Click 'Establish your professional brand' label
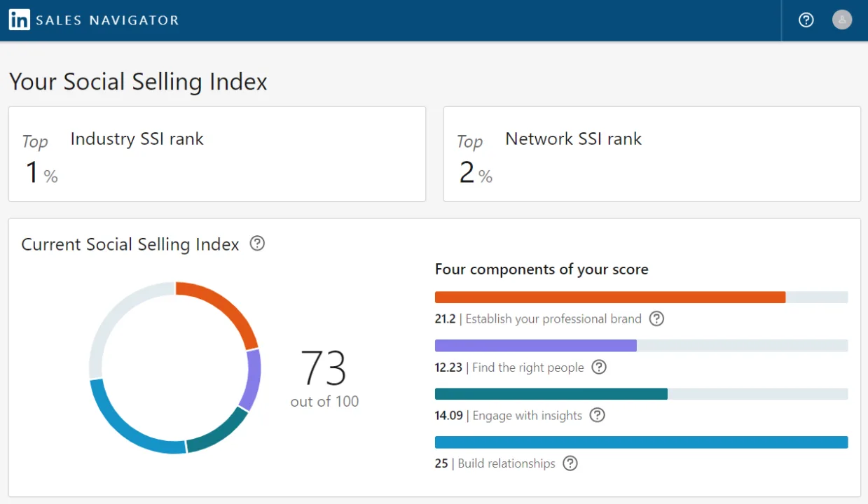The height and width of the screenshot is (504, 868). point(553,319)
